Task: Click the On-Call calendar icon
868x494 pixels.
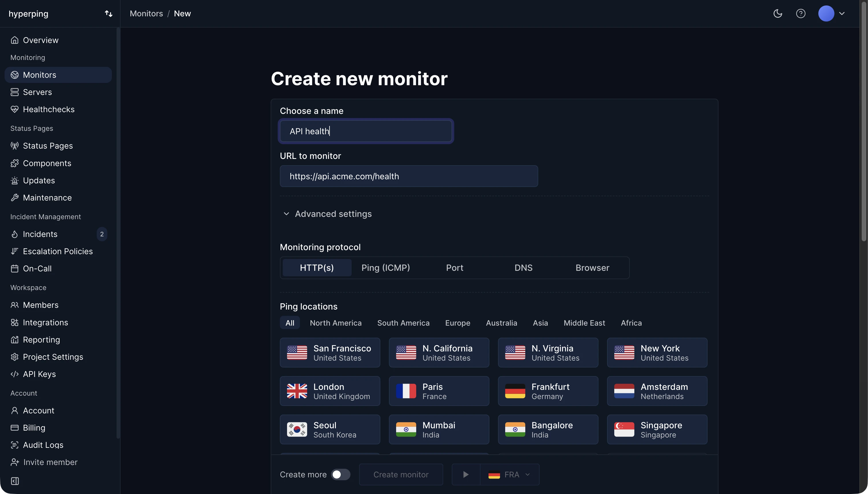Action: pos(14,269)
